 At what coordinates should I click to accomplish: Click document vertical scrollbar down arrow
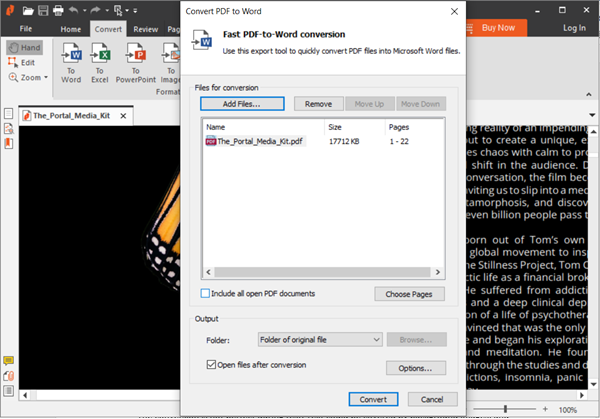[593, 384]
